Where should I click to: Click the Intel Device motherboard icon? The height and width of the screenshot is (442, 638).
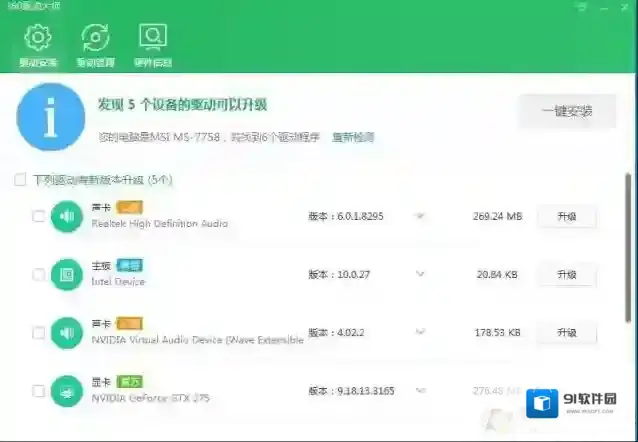66,274
